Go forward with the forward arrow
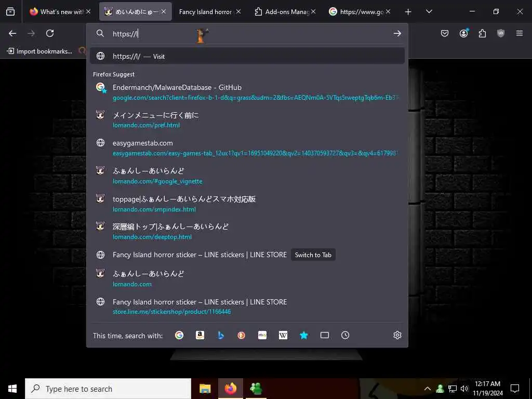Viewport: 532px width, 399px height. 31,33
